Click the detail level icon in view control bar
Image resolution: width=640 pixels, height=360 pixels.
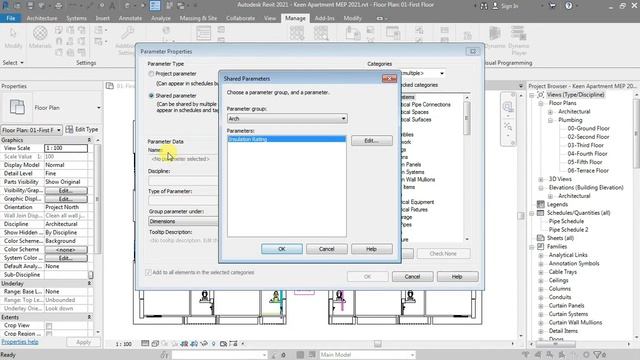click(145, 344)
